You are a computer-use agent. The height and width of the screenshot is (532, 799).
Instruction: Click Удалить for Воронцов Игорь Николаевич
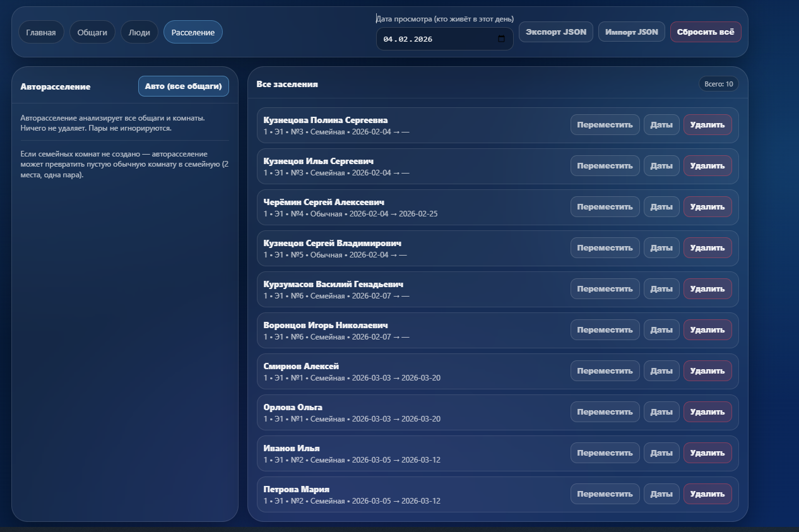[707, 330]
